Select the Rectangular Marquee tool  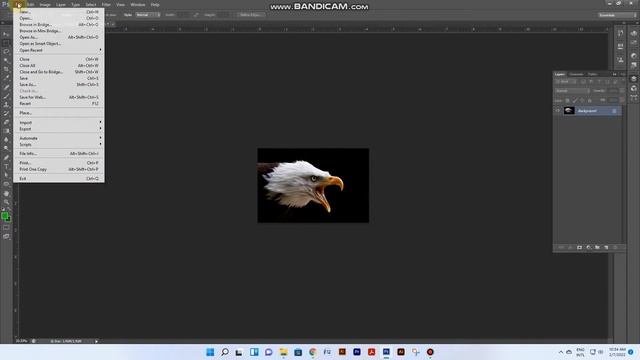coord(6,43)
